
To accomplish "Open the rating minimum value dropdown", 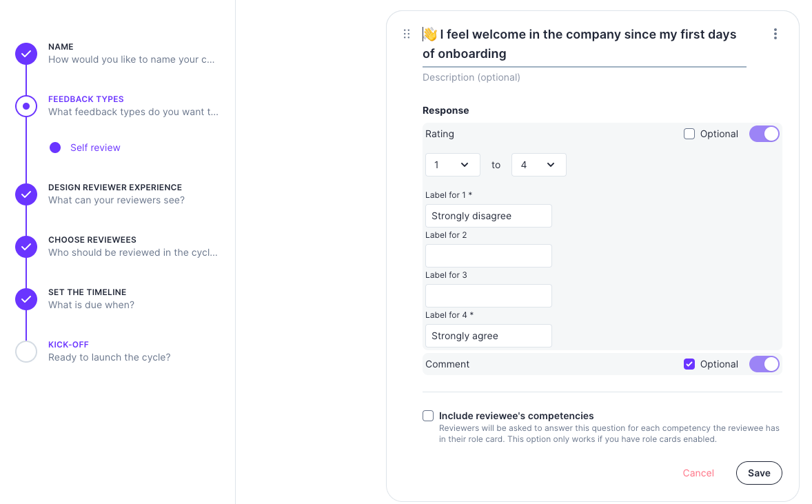I will (x=452, y=165).
